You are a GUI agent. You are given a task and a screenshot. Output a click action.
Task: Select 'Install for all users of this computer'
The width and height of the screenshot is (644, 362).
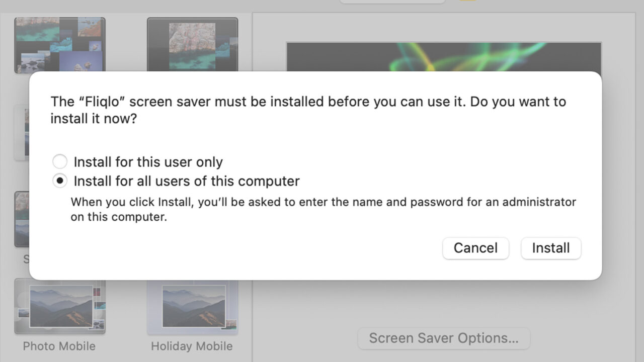point(60,181)
